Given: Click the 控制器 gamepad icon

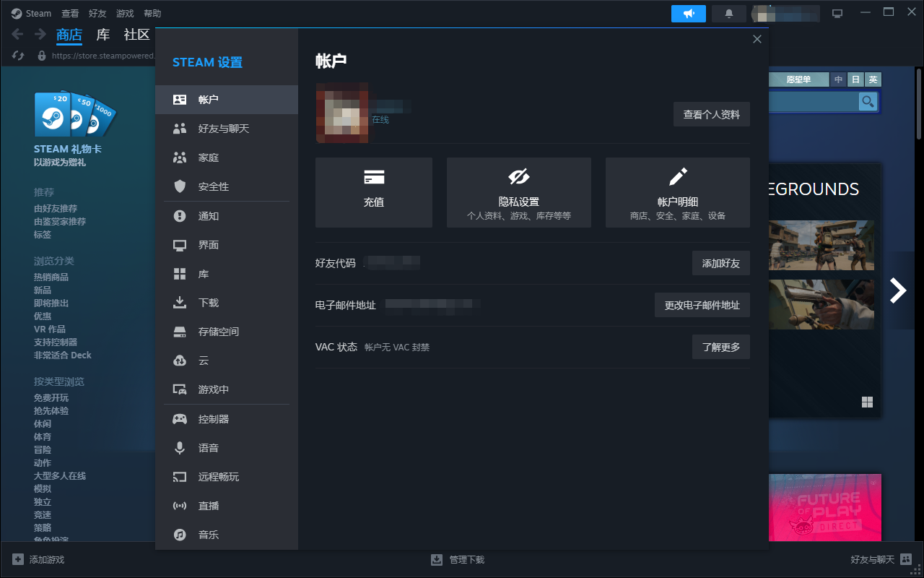Looking at the screenshot, I should (x=180, y=419).
